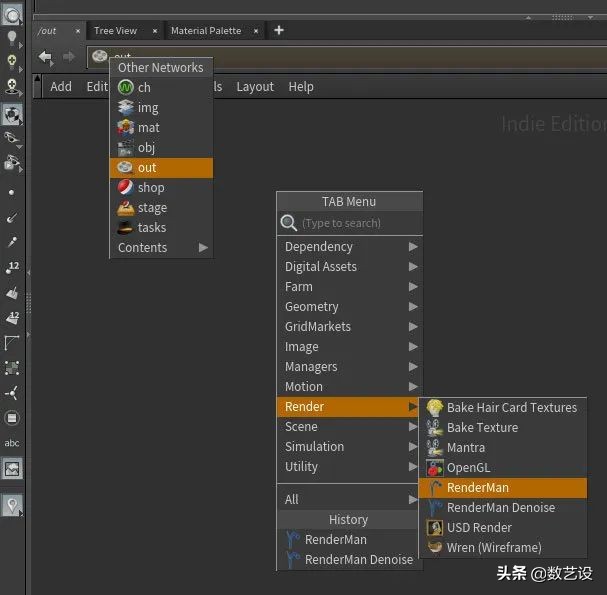Screen dimensions: 607x595
Task: Add a new pane tab with plus
Action: pos(279,30)
